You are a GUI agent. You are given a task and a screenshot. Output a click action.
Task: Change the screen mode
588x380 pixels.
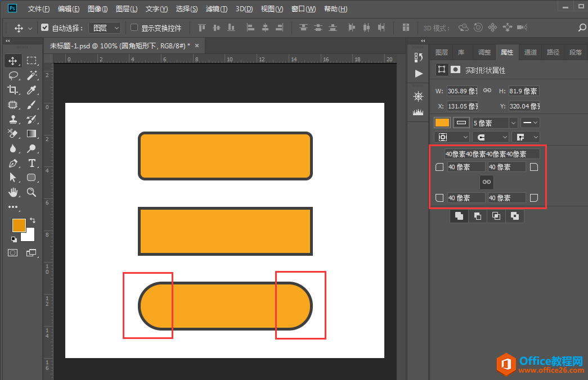32,252
